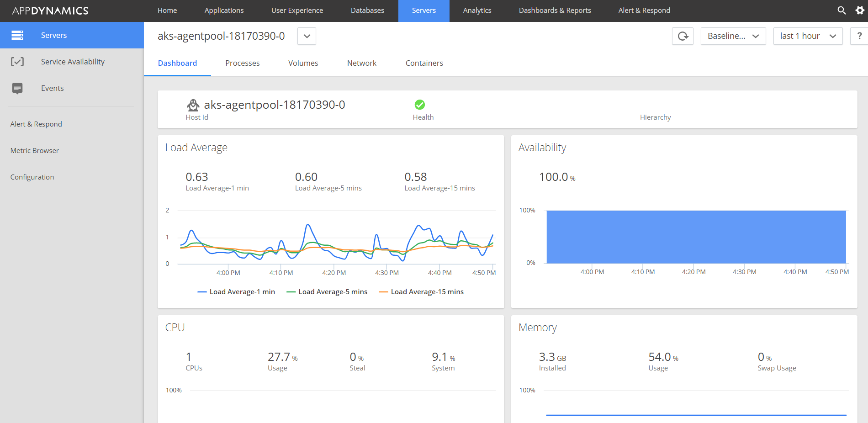Click the Linux penguin host icon
Screen dimensions: 868x423
(193, 105)
